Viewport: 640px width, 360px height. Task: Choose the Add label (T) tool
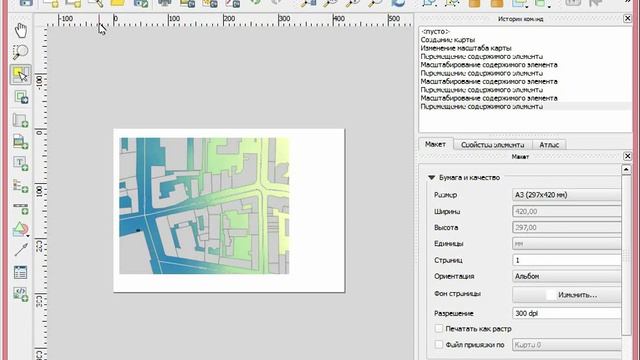[20, 163]
